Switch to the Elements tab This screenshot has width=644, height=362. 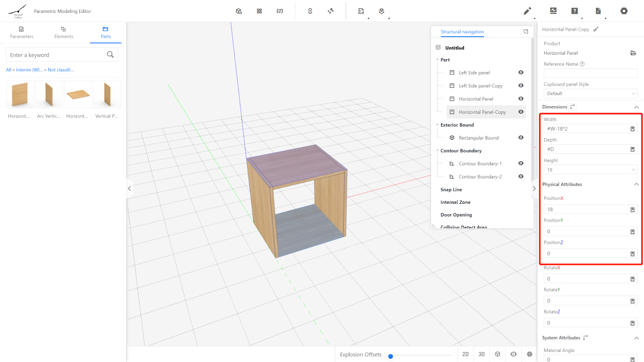[x=64, y=32]
